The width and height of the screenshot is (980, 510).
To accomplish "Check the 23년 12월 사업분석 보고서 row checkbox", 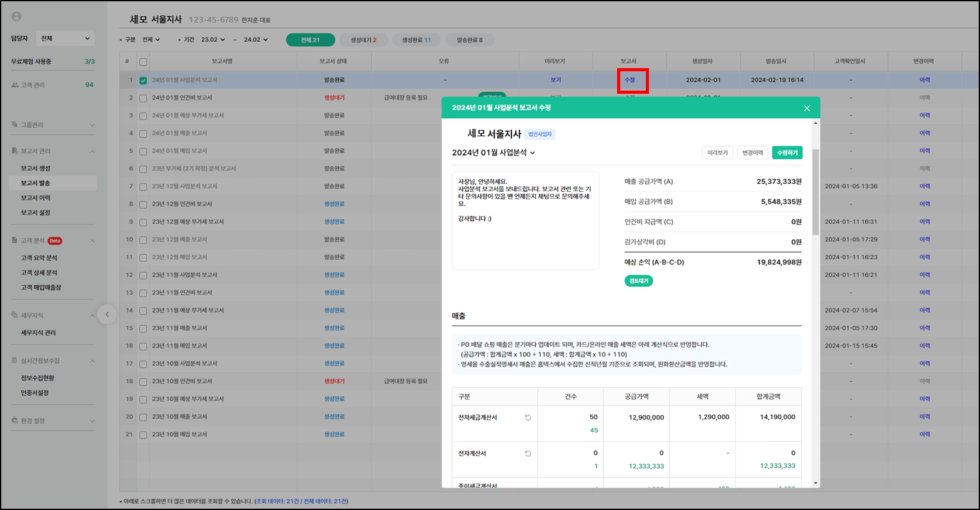I will 143,186.
